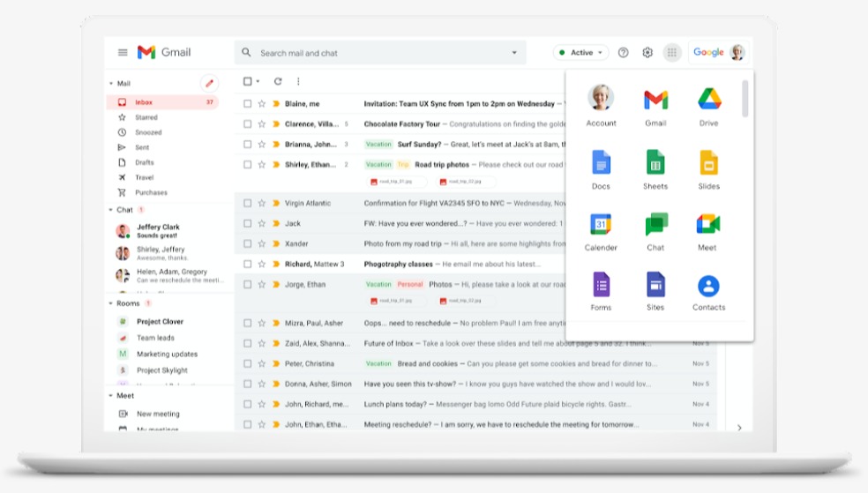
Task: Launch Google Meet from the apps panel
Action: pos(707,225)
